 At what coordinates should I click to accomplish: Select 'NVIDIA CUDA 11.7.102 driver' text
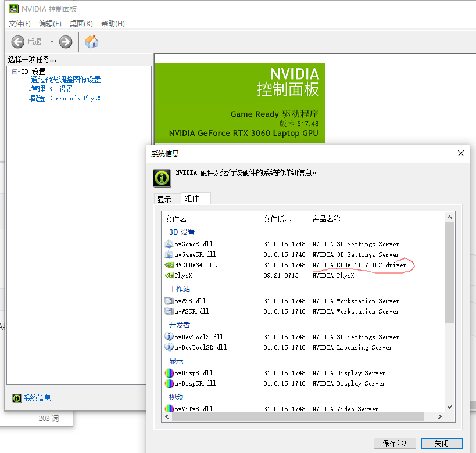[x=359, y=265]
